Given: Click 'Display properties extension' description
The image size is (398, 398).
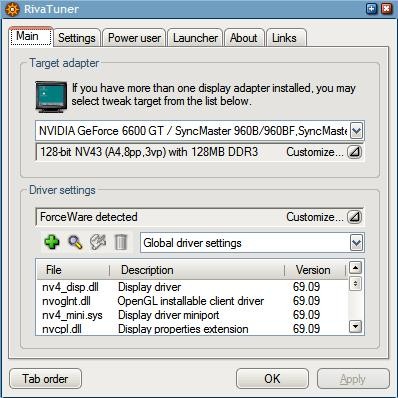Looking at the screenshot, I should (183, 329).
